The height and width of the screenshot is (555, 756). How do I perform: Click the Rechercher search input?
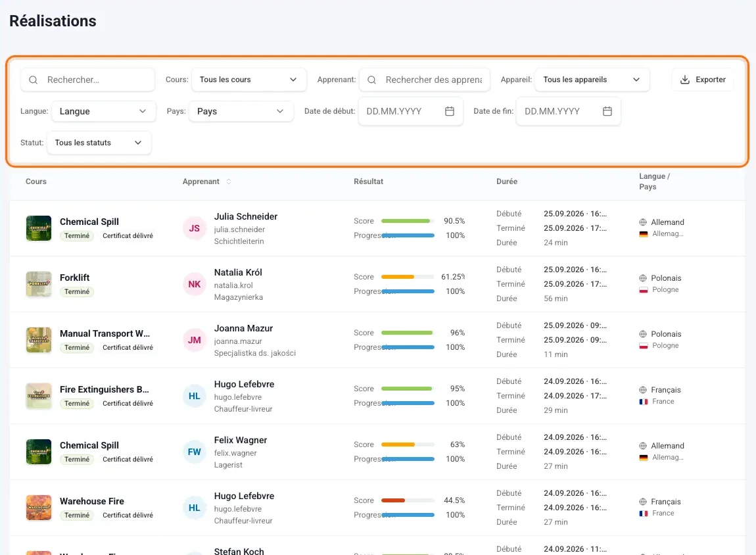tap(87, 80)
